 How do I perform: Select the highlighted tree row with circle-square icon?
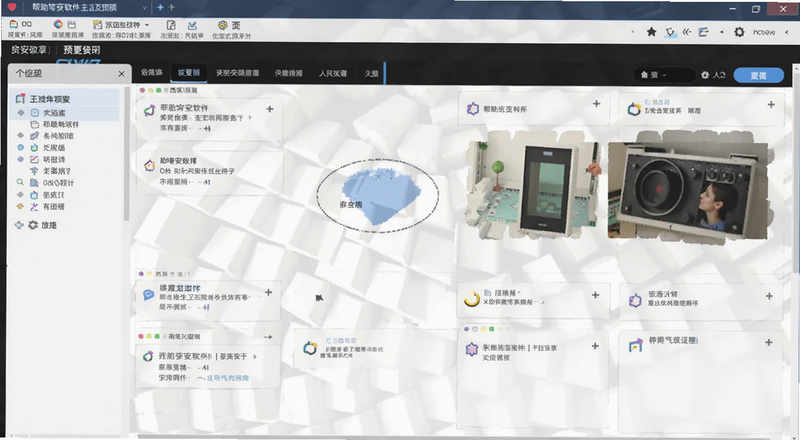pos(66,113)
